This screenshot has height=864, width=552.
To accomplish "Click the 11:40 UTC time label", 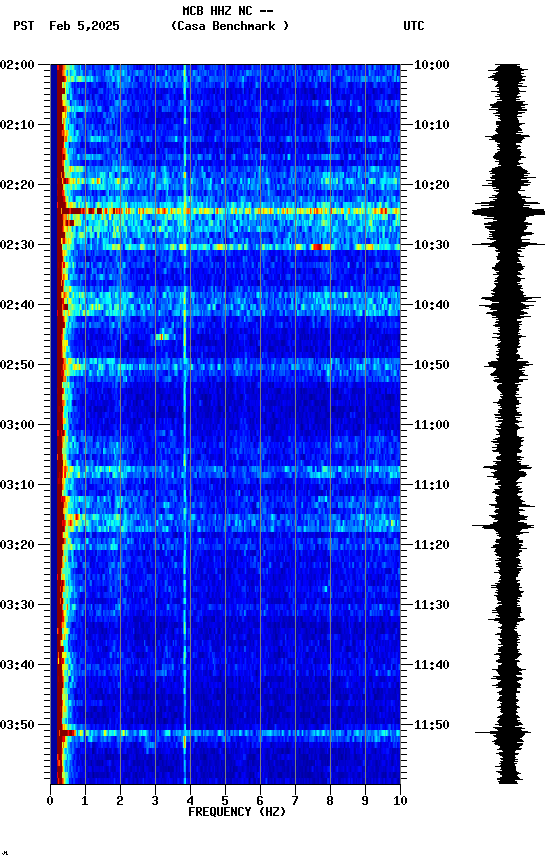I will click(x=432, y=665).
